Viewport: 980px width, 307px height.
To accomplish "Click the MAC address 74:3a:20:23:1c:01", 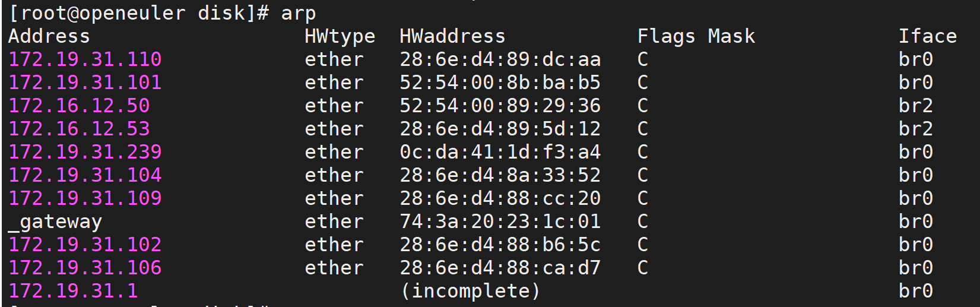I will tap(500, 221).
